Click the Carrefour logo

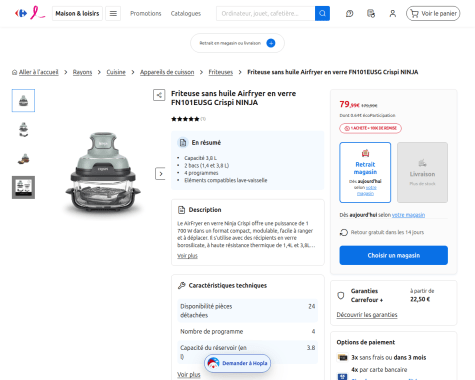21,13
